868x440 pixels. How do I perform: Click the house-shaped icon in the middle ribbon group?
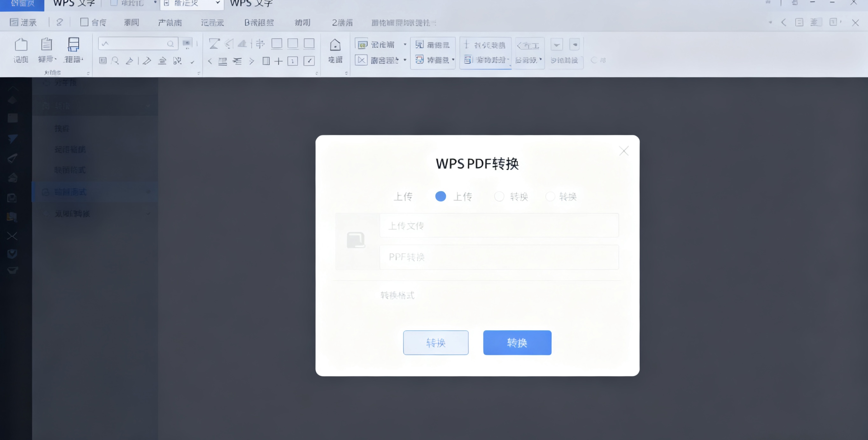point(335,44)
